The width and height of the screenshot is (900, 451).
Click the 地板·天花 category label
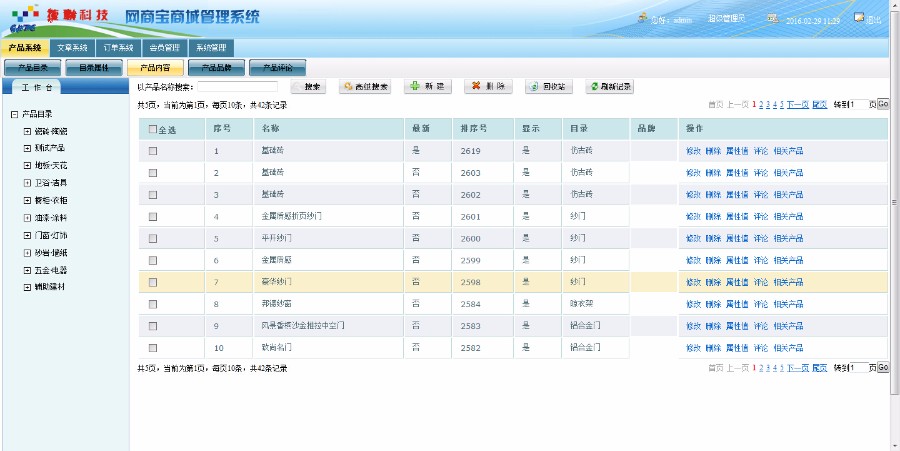pos(51,165)
